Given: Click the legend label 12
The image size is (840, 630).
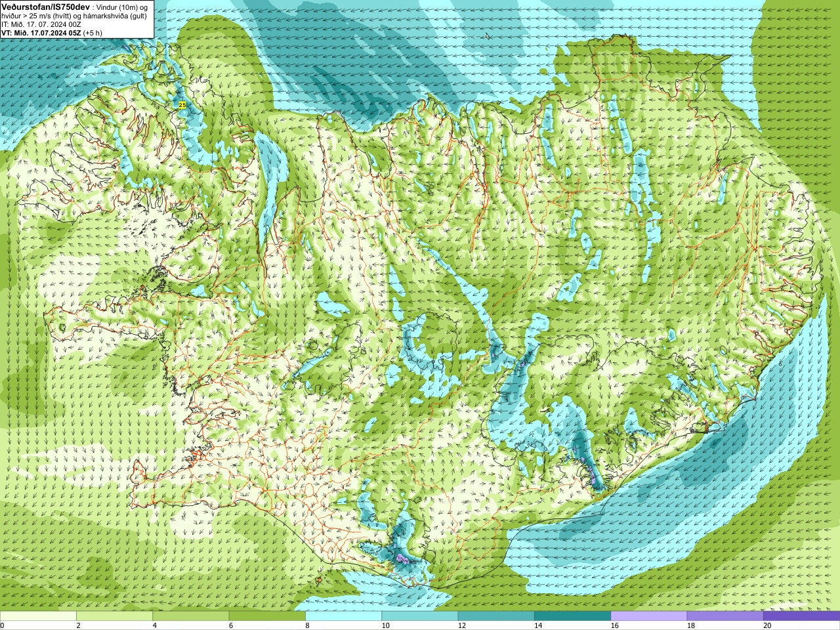Looking at the screenshot, I should [462, 625].
